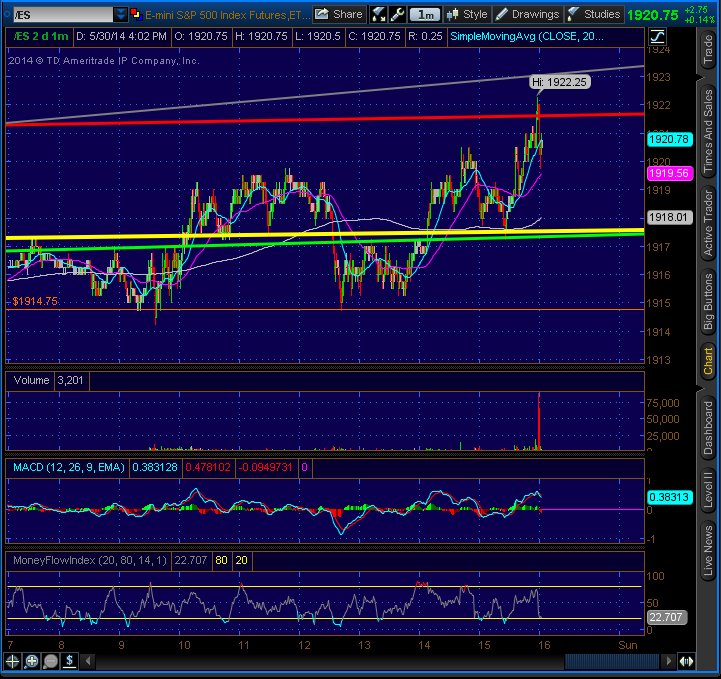The image size is (721, 679).
Task: Click the E-mini S&P 500 description text
Action: tap(228, 15)
